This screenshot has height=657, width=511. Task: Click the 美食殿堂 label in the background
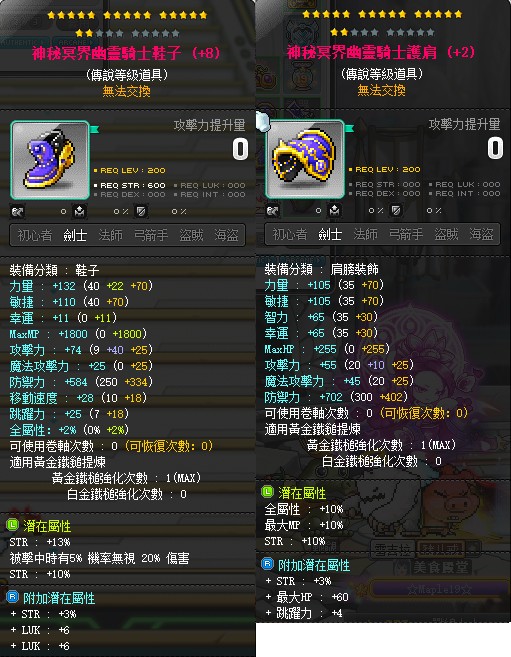tap(441, 567)
